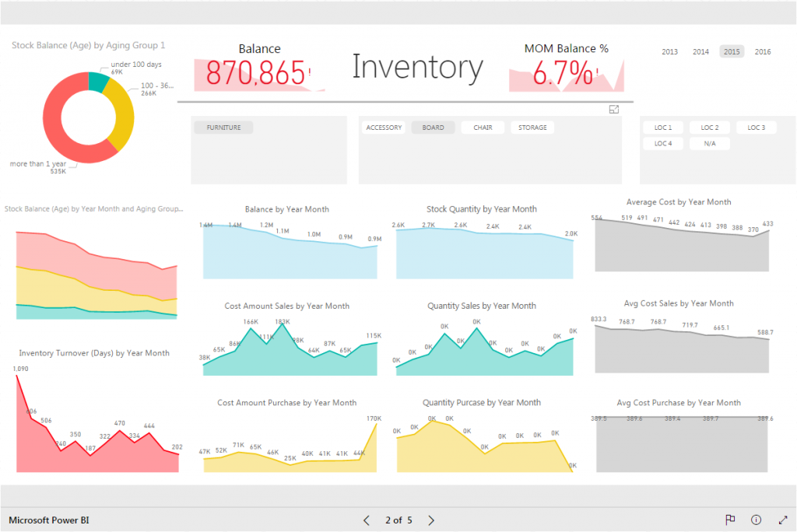The image size is (797, 532).
Task: Click the Inventory Turnover (Days) chart title
Action: (x=93, y=353)
